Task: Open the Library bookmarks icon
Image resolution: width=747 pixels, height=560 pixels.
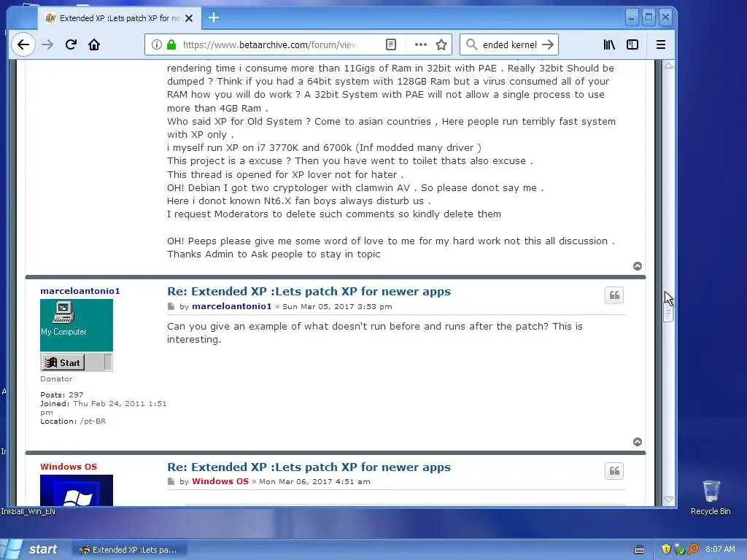Action: click(609, 44)
